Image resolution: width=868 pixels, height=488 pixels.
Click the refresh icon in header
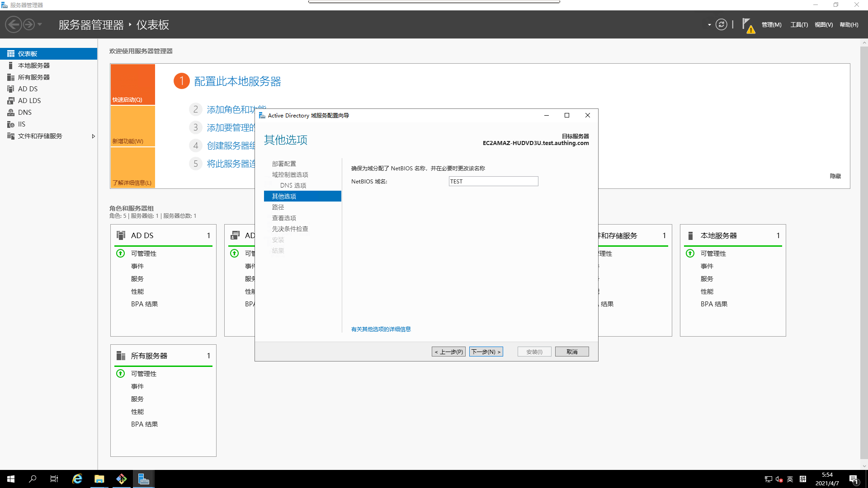[x=721, y=24]
